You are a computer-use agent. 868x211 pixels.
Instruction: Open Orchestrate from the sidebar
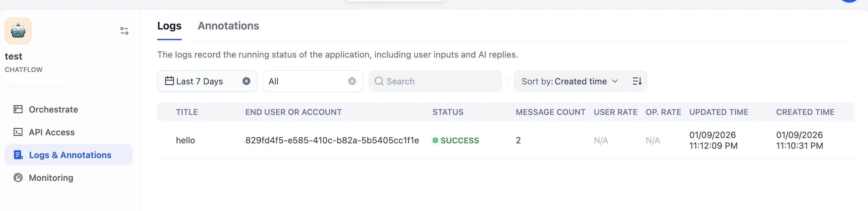point(53,110)
